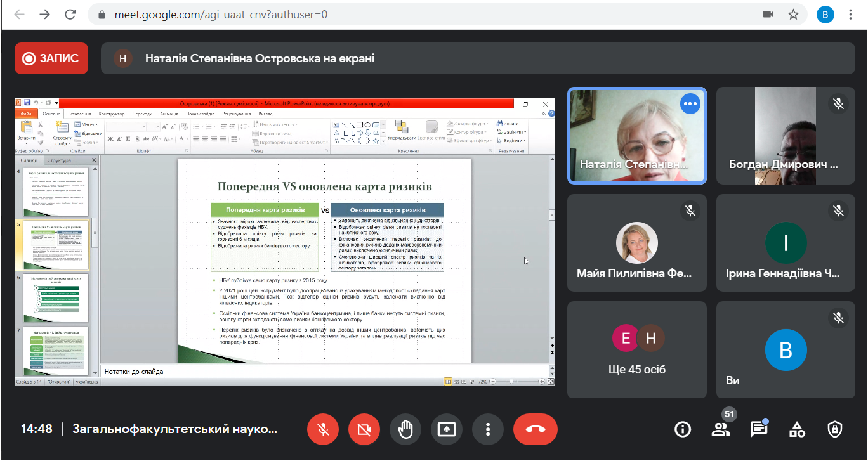The height and width of the screenshot is (461, 868).
Task: Toggle the microphone mute button
Action: tap(323, 429)
